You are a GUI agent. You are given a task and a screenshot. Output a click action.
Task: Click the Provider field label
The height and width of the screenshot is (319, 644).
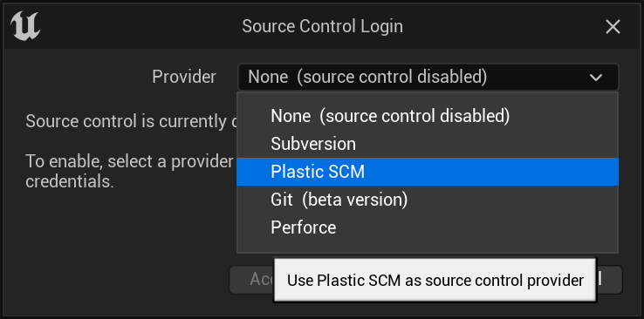pos(184,77)
